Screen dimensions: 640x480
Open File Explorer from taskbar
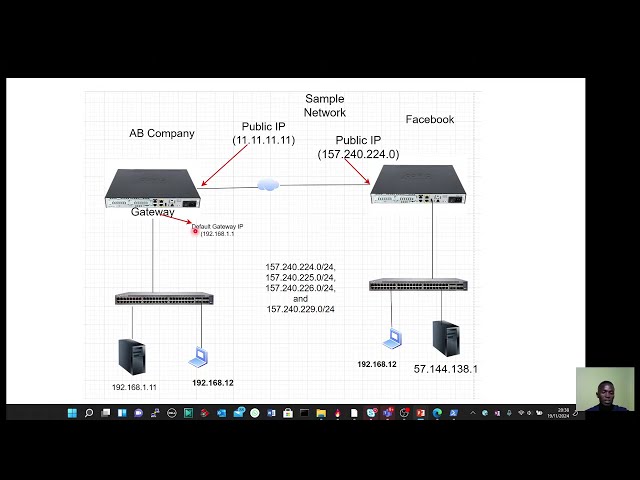click(321, 413)
